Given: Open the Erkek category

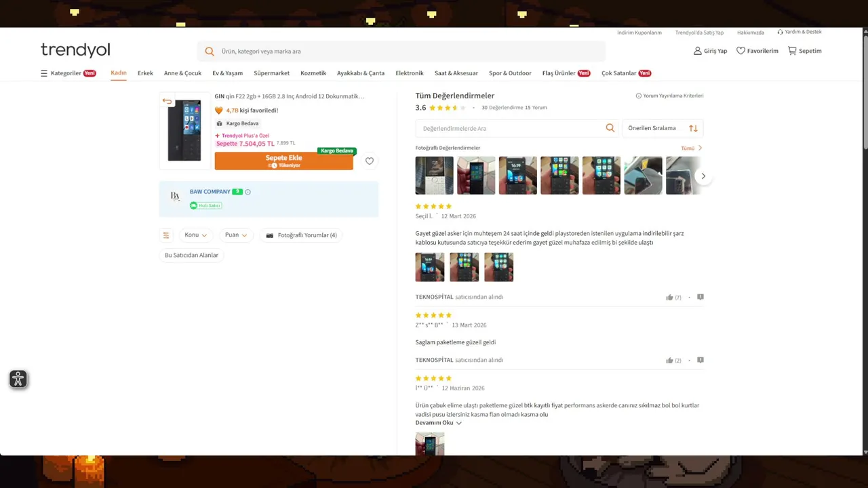Looking at the screenshot, I should (x=145, y=73).
